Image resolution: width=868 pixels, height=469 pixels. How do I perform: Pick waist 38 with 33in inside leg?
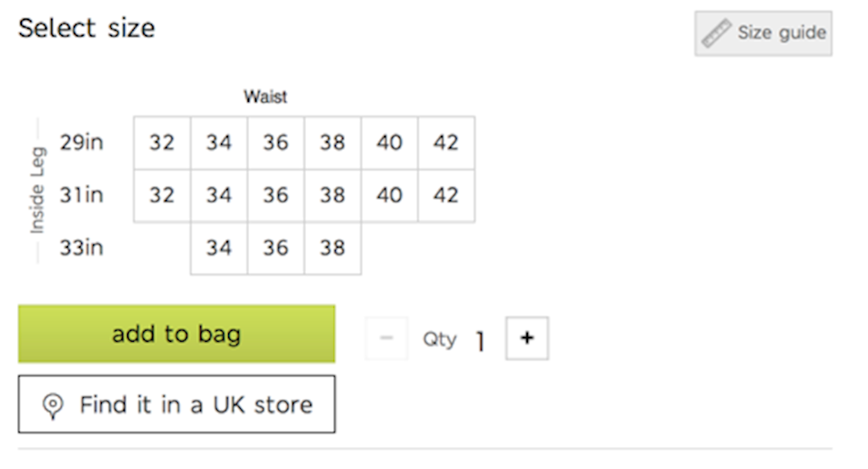332,248
